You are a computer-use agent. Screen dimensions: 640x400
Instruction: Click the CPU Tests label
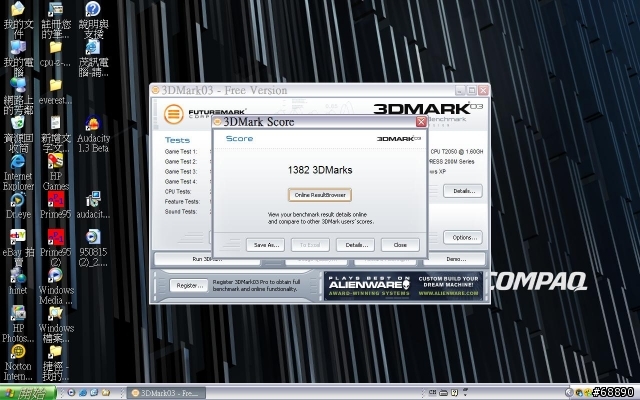178,191
